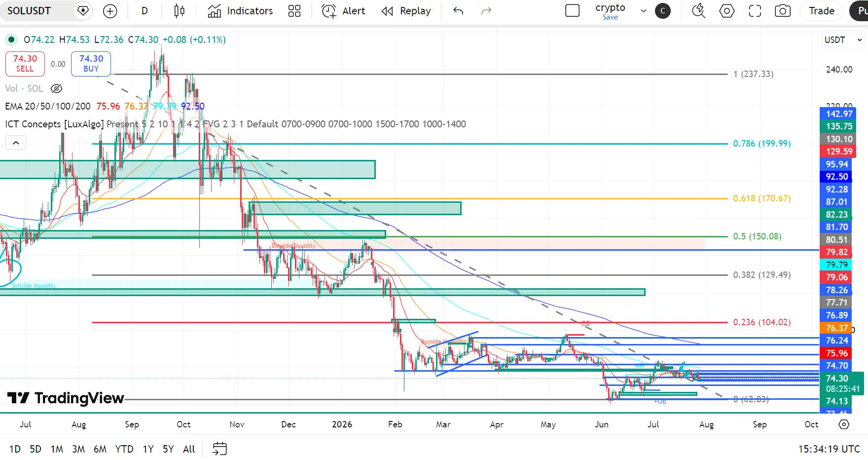Image resolution: width=868 pixels, height=460 pixels.
Task: Click the ICT Concepts [LuxAlgo] indicator label
Action: pos(54,124)
